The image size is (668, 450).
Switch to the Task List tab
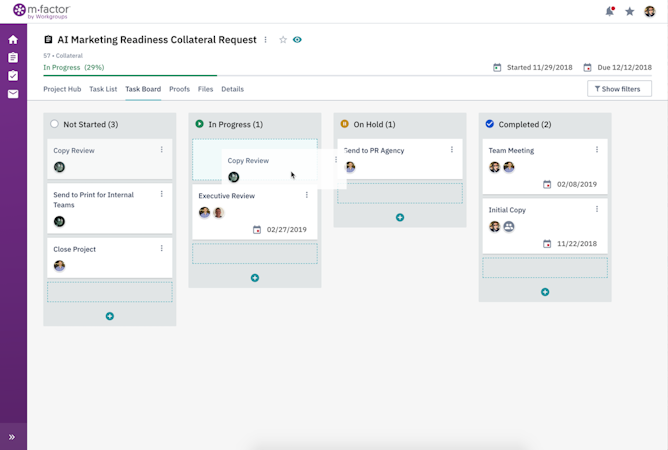[103, 89]
